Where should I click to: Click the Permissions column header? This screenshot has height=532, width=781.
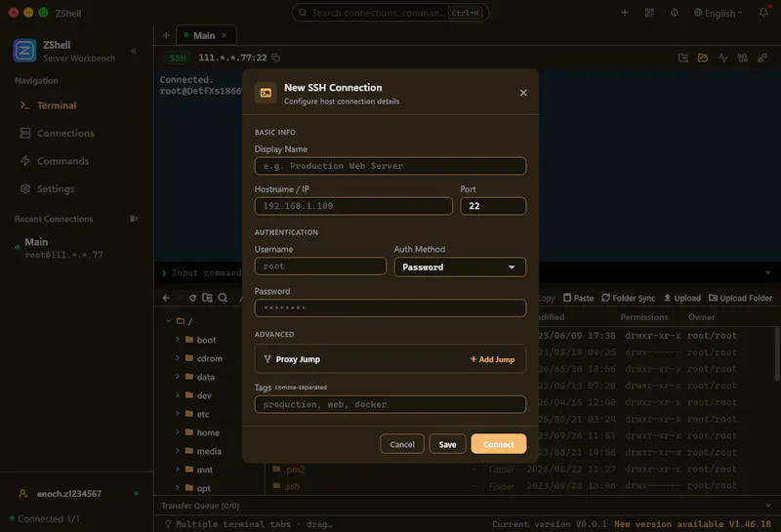[x=643, y=317]
